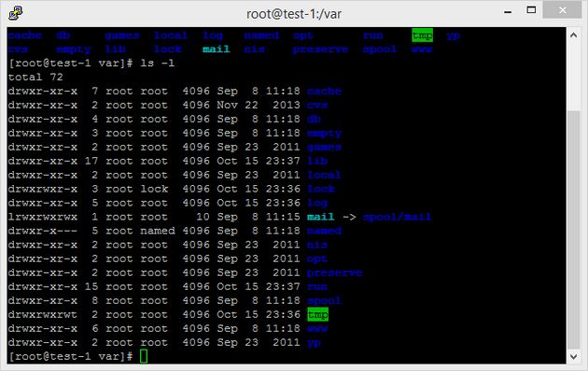Click the 'total 72' line
The image size is (588, 371).
(35, 77)
